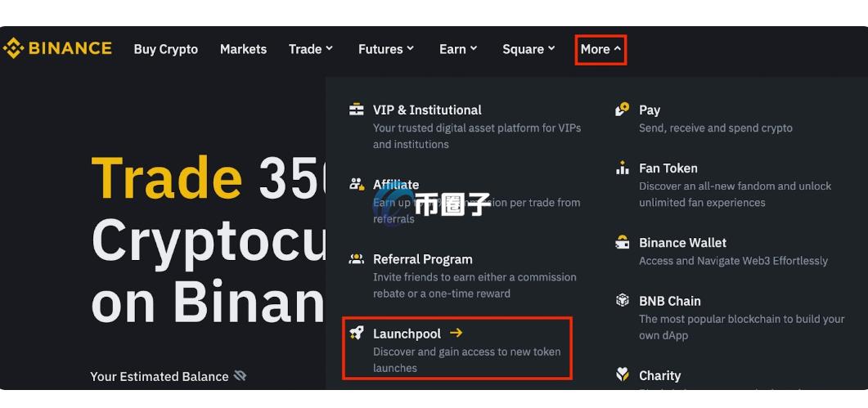The height and width of the screenshot is (408, 868).
Task: Click the Charity heart icon
Action: click(x=623, y=375)
